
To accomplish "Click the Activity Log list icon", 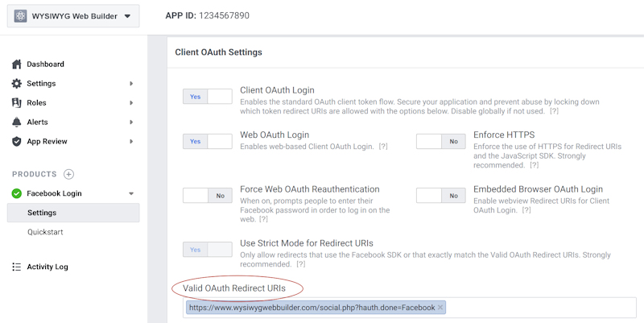I will click(16, 267).
